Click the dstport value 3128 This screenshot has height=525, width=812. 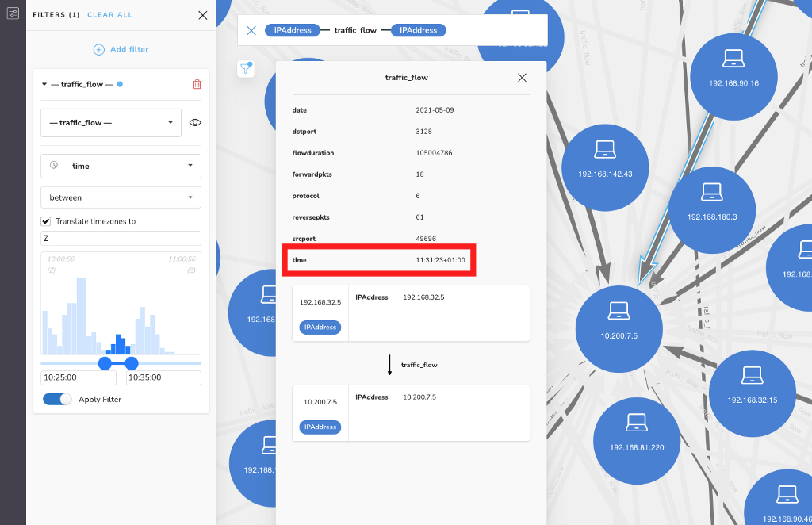(423, 132)
